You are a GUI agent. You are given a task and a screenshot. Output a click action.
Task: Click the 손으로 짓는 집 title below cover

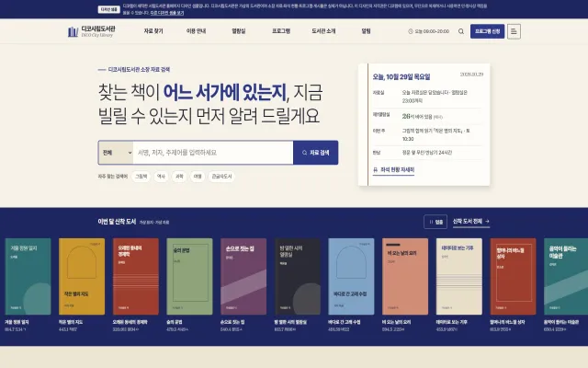(x=232, y=322)
